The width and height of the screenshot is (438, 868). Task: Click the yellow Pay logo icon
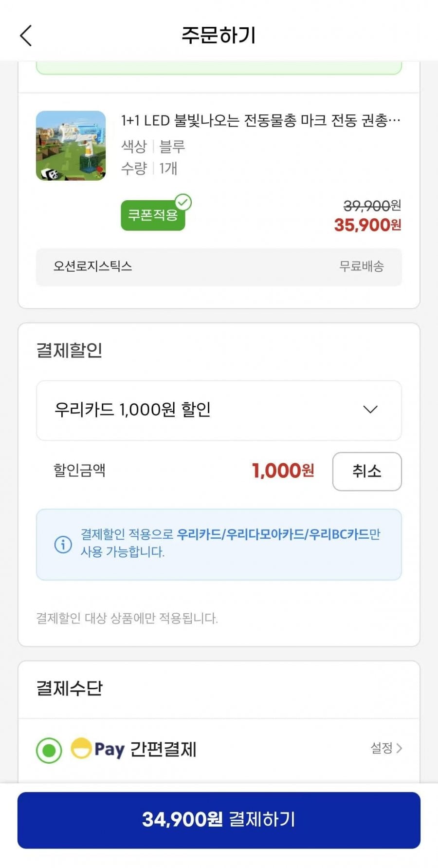pos(81,748)
